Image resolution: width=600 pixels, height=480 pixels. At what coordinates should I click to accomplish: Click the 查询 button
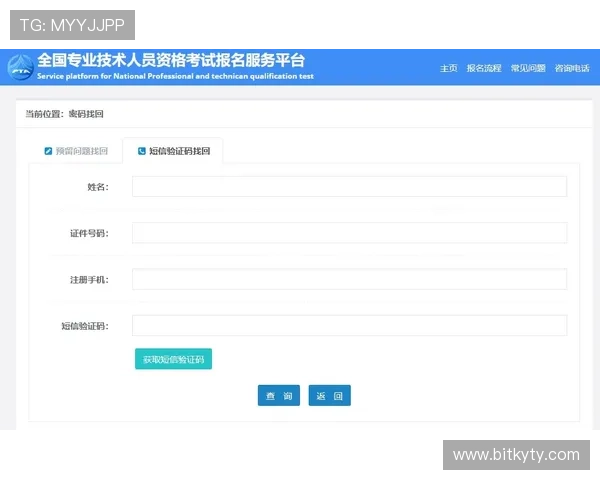click(x=279, y=395)
